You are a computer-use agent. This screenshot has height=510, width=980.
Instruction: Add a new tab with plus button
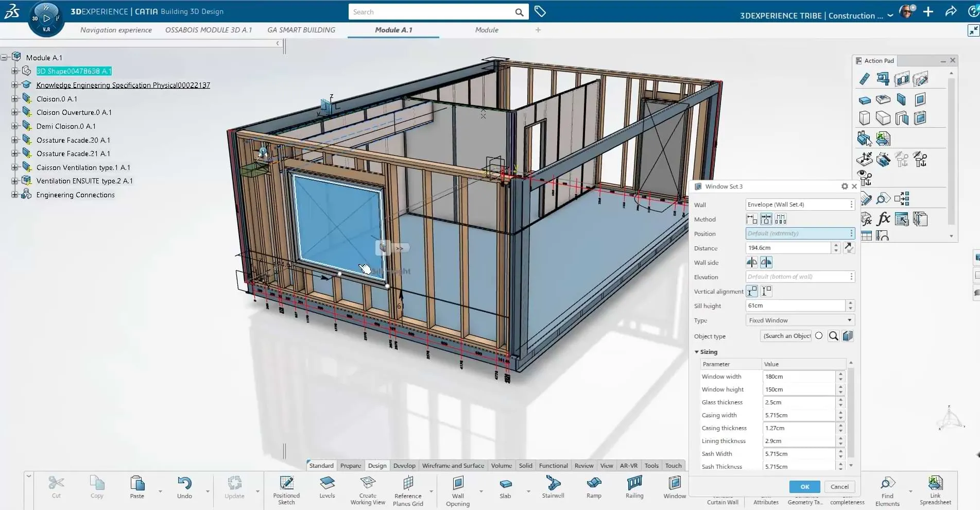tap(538, 30)
